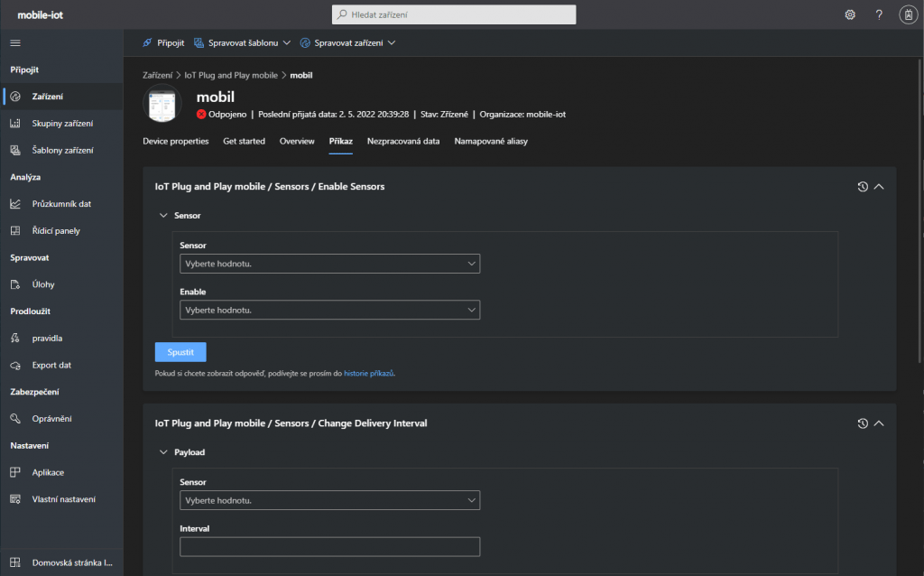Expand the Spravovat šablonu menu

click(243, 42)
